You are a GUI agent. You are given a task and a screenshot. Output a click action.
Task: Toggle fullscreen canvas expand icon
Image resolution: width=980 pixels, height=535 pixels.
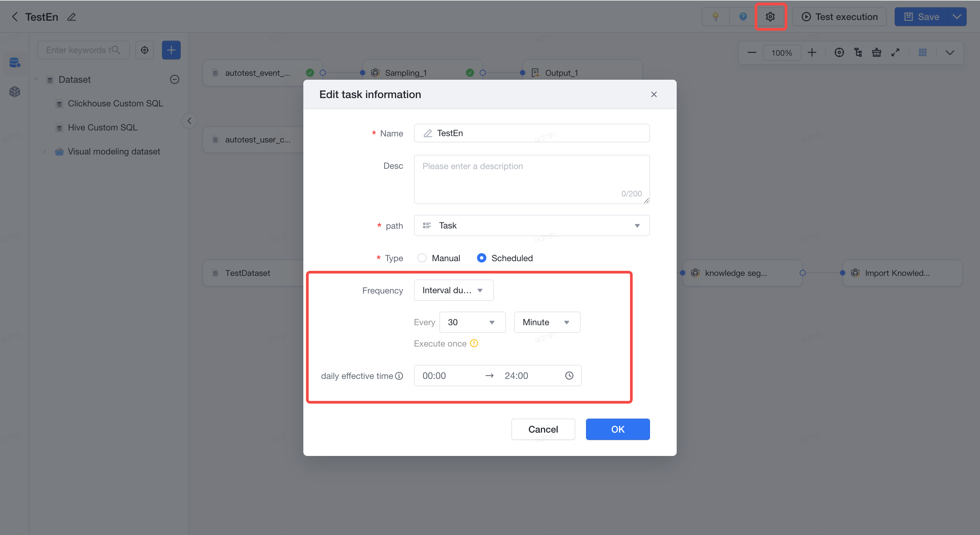point(895,53)
